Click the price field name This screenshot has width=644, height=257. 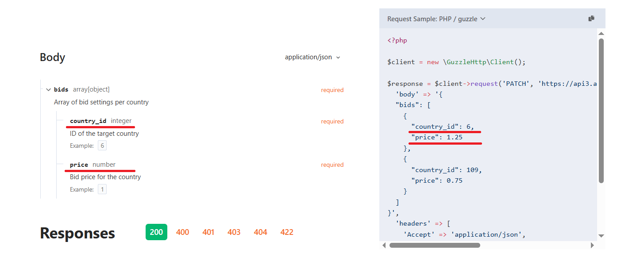click(79, 165)
